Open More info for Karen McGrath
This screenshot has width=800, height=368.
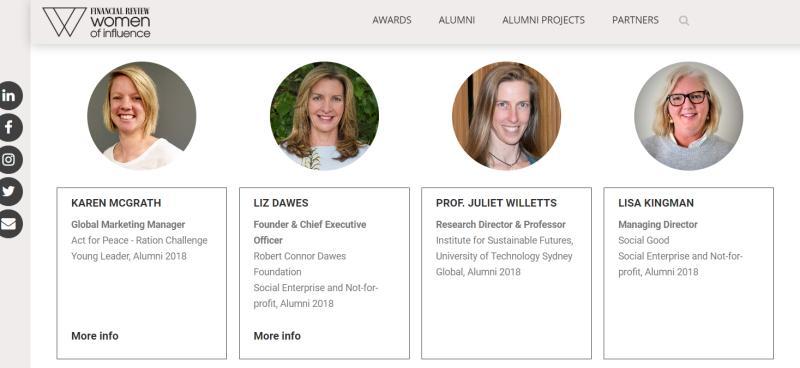(95, 336)
